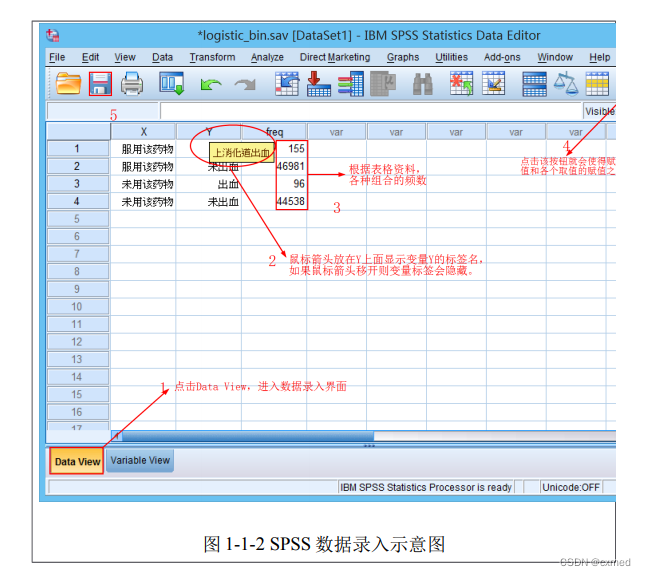The image size is (646, 576).
Task: Select the X column header
Action: click(x=143, y=132)
